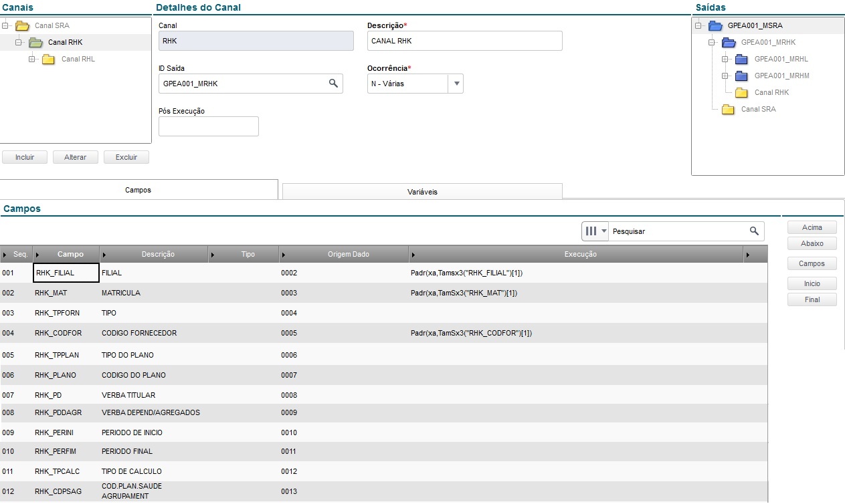Click the Descrição text field
Screen dimensions: 845x504
[x=464, y=41]
